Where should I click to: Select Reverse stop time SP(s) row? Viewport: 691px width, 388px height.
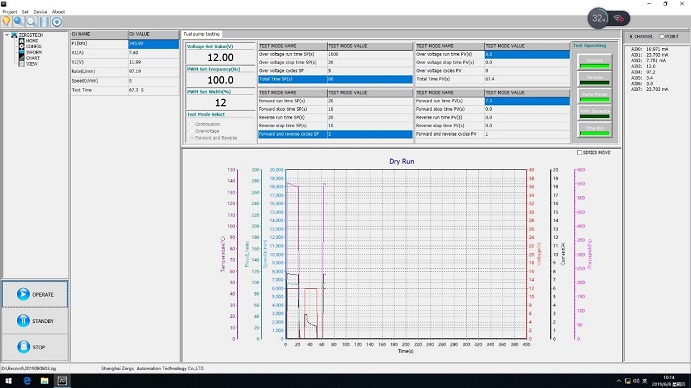coord(335,126)
